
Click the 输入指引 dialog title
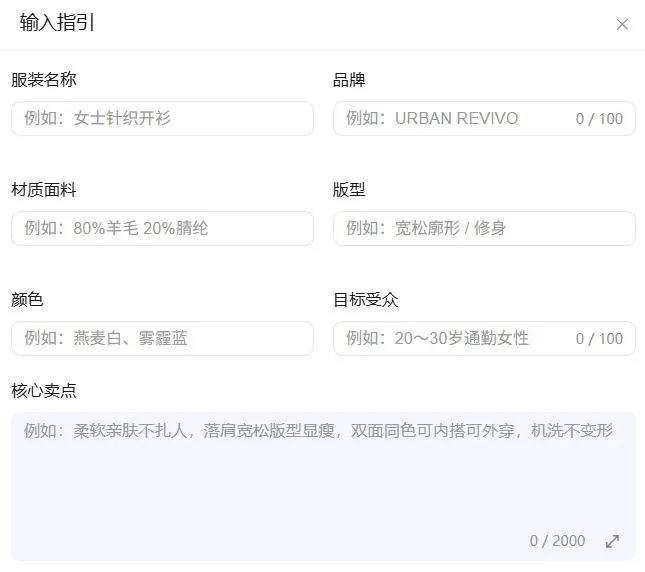(57, 23)
